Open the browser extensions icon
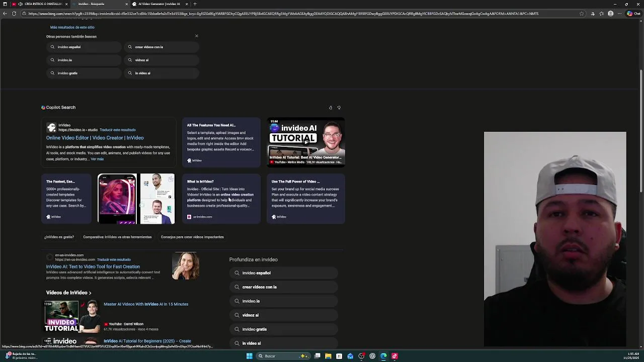 click(x=592, y=14)
